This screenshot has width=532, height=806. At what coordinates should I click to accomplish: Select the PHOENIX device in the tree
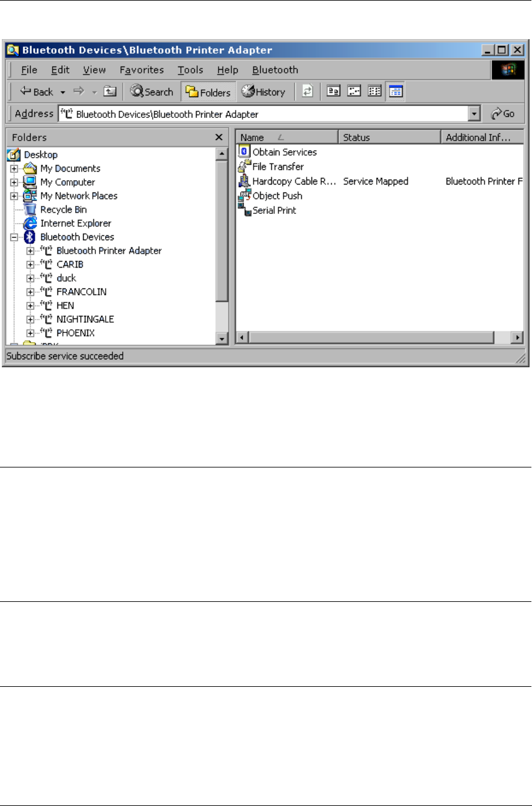(x=75, y=333)
